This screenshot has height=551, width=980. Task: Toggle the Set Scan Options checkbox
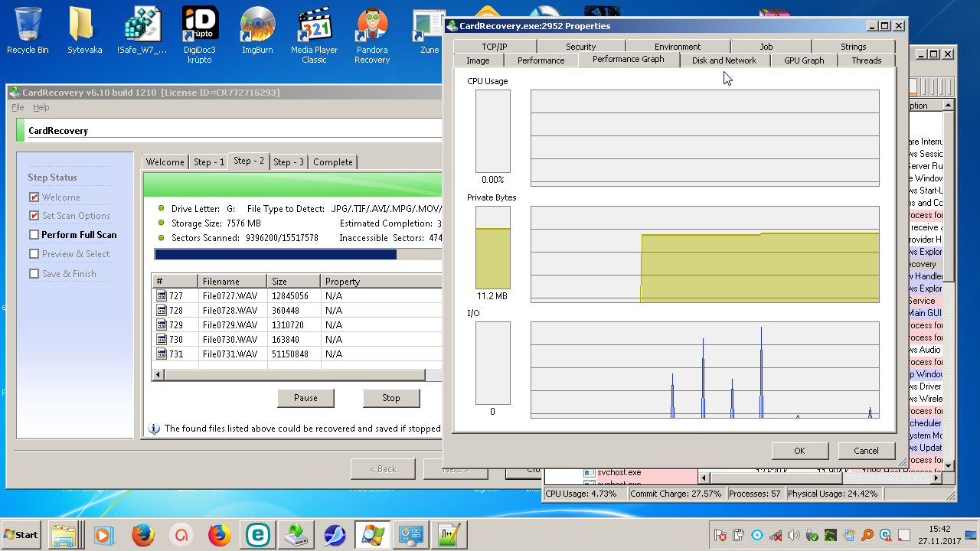(34, 216)
